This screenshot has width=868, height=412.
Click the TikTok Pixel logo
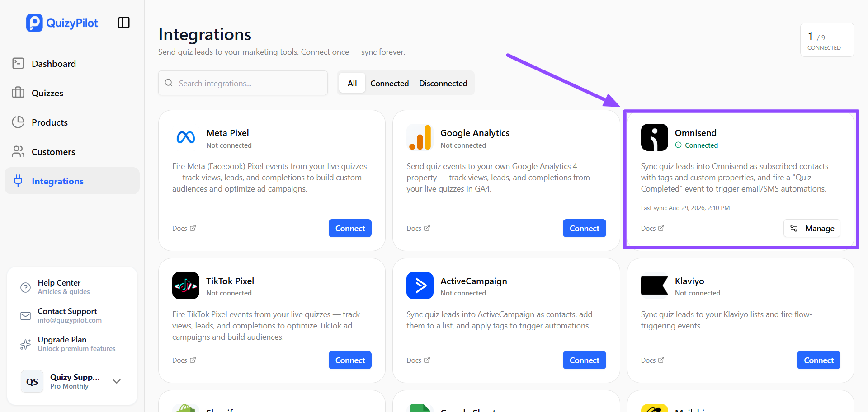click(186, 286)
